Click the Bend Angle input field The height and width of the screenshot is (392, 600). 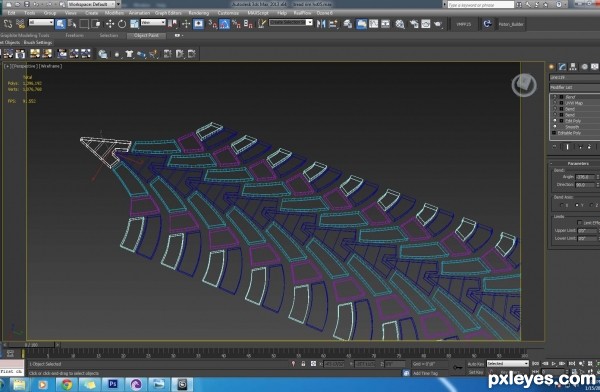585,177
